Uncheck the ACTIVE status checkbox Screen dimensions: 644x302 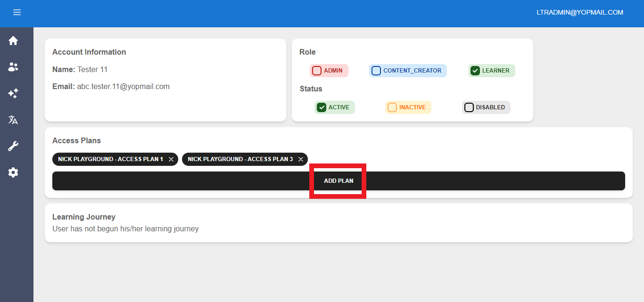(x=322, y=107)
